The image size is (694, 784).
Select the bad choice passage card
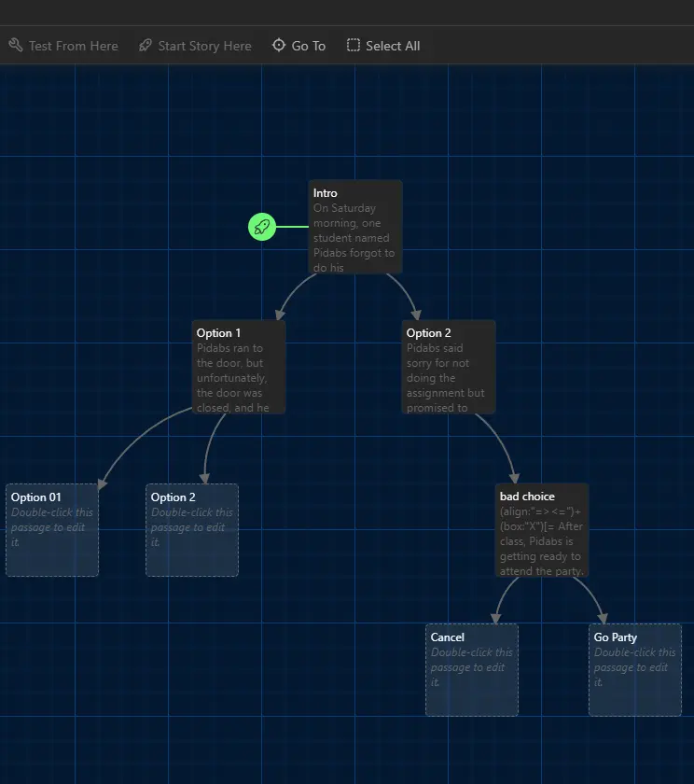[542, 530]
